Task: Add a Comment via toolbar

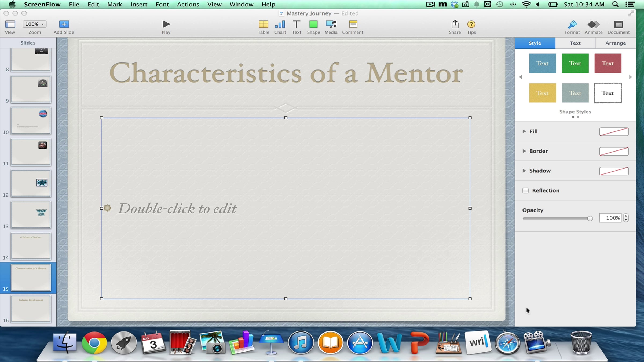Action: [x=353, y=24]
